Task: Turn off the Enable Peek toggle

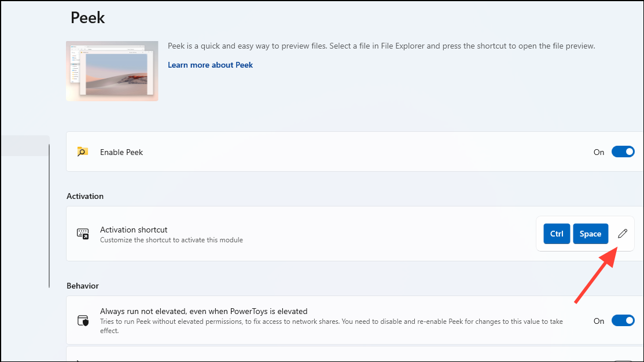Action: [x=623, y=152]
